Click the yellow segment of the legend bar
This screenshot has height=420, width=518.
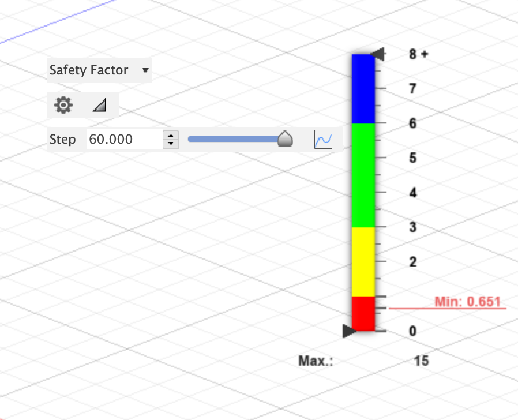pyautogui.click(x=362, y=262)
